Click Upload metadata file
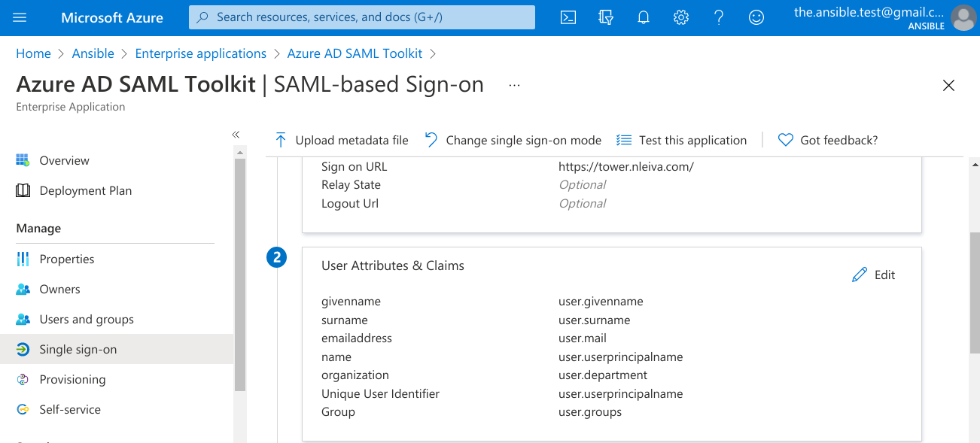 [342, 140]
